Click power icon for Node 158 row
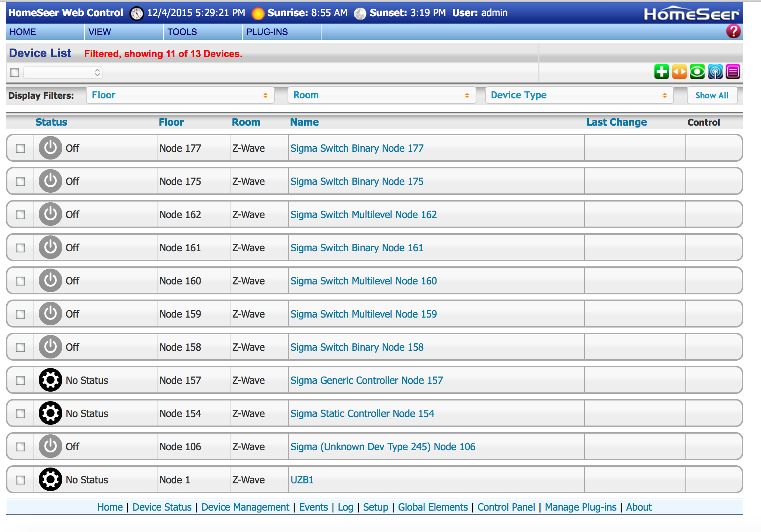Screen dimensions: 761x532 51,347
